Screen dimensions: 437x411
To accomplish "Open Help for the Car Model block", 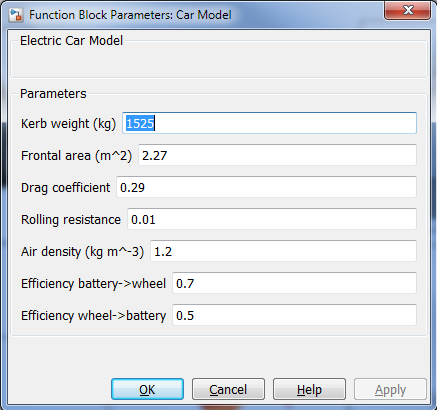I will point(309,389).
